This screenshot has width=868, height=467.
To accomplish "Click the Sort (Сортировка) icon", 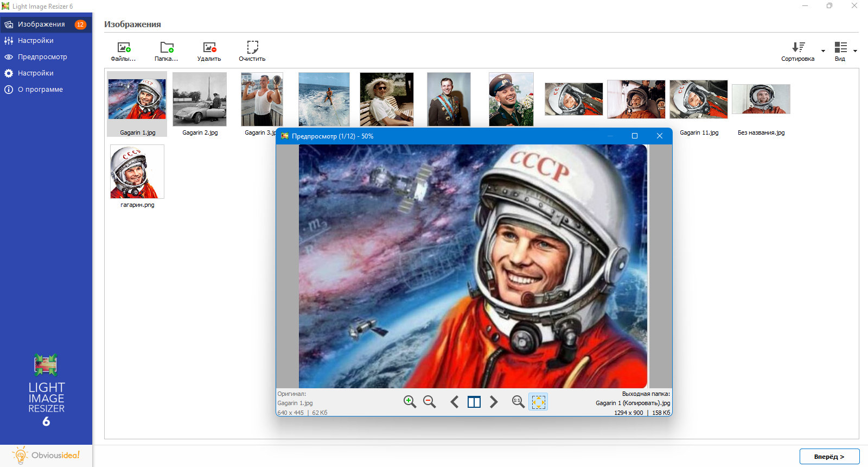I will point(798,47).
